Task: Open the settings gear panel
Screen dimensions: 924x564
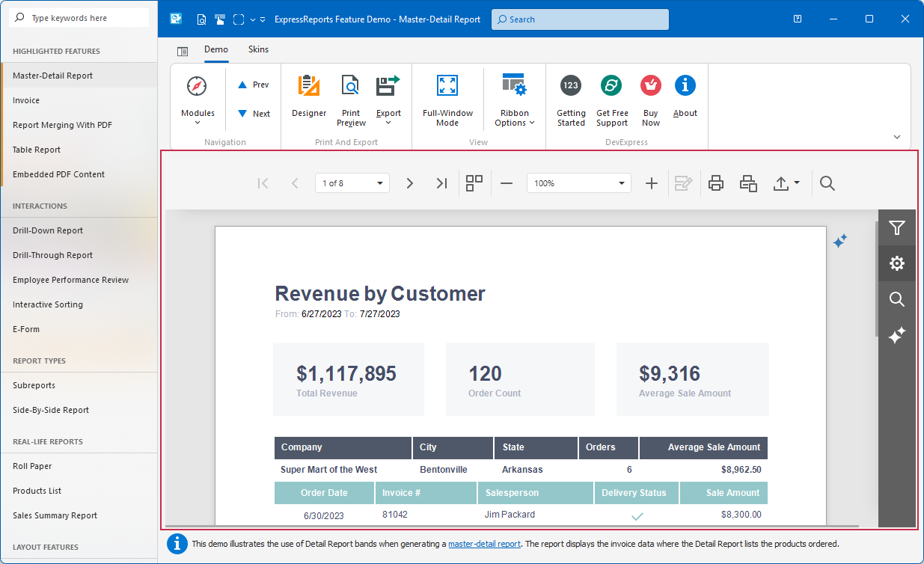Action: [x=897, y=263]
